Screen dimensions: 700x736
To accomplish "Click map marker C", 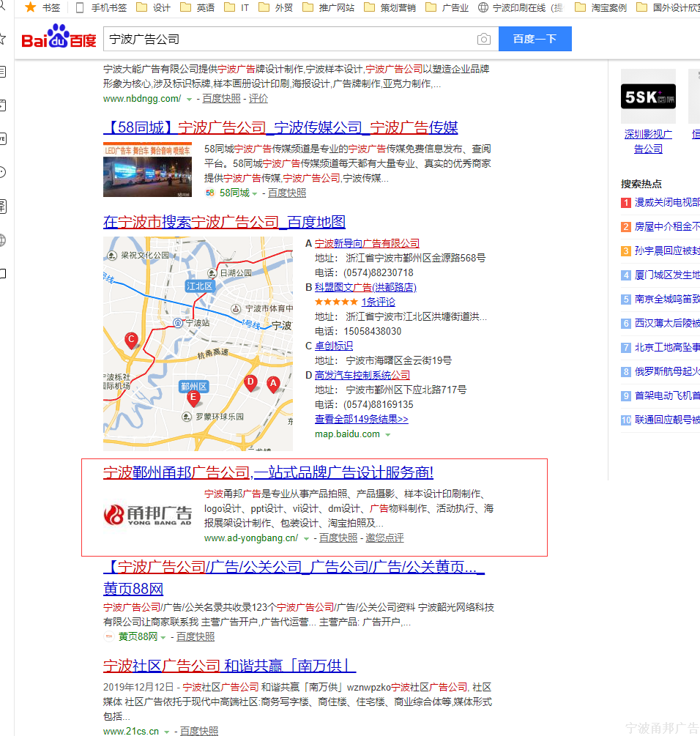I will coord(131,340).
